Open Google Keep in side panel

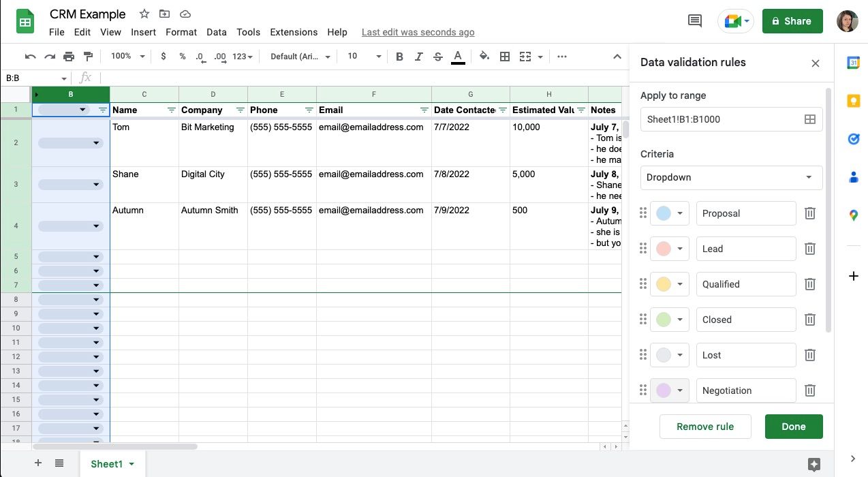click(x=853, y=101)
